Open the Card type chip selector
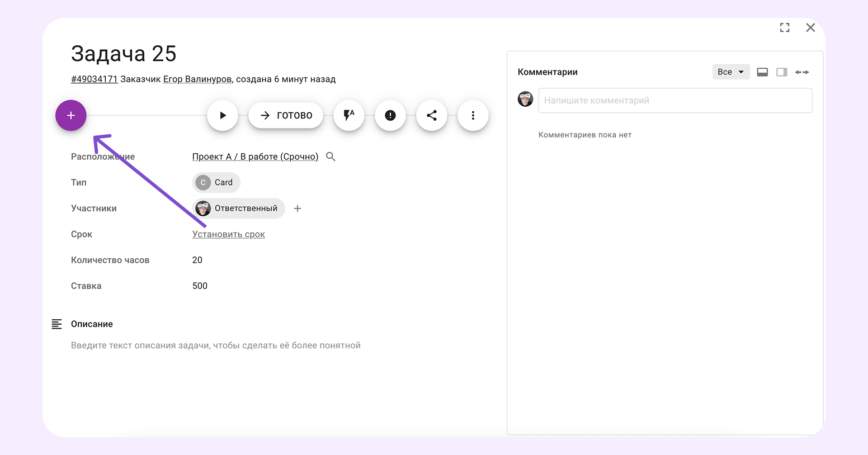868x455 pixels. tap(216, 182)
